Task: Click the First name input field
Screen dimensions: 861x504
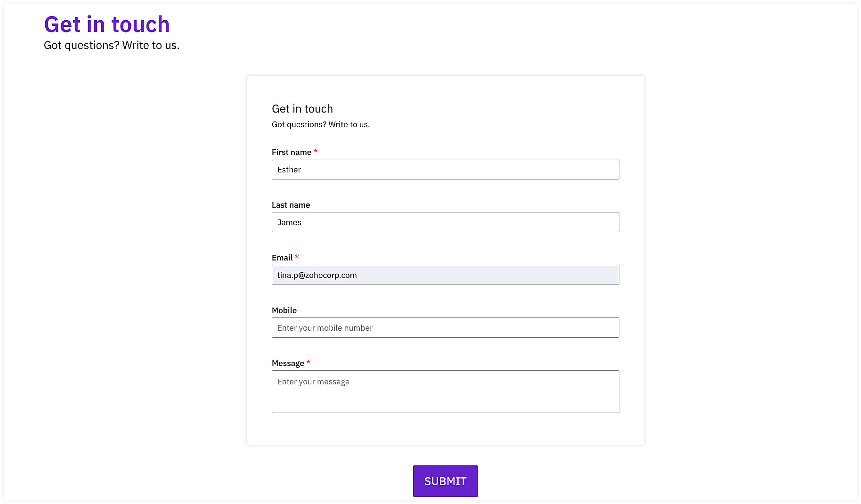Action: click(x=445, y=170)
